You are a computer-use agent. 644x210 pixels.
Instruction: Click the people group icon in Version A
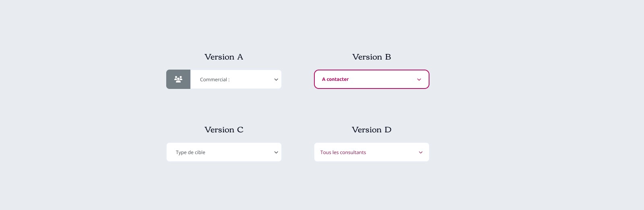coord(178,79)
